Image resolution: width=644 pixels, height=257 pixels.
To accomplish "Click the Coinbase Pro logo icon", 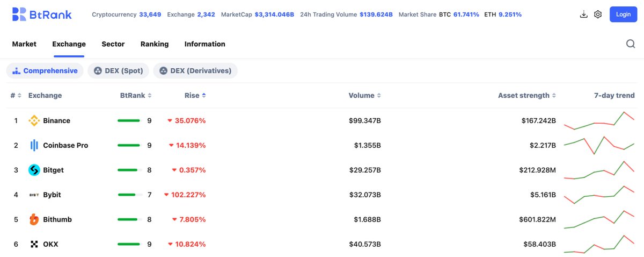I will click(x=34, y=145).
